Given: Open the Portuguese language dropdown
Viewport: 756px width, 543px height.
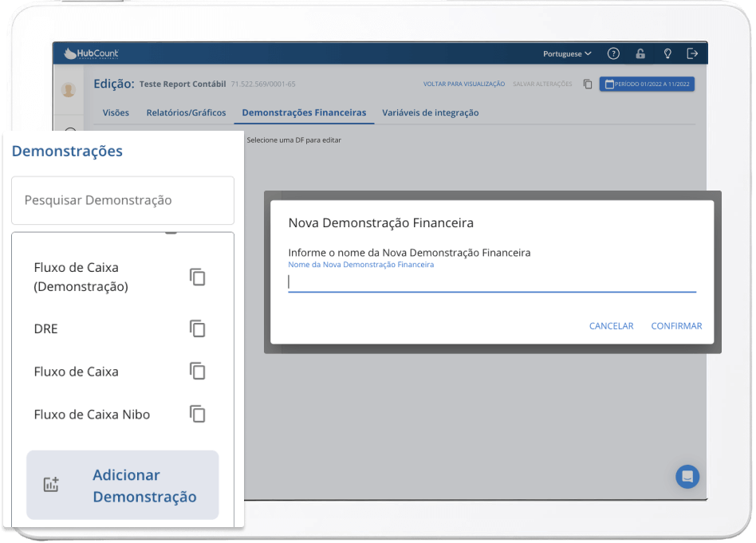Looking at the screenshot, I should pyautogui.click(x=567, y=53).
